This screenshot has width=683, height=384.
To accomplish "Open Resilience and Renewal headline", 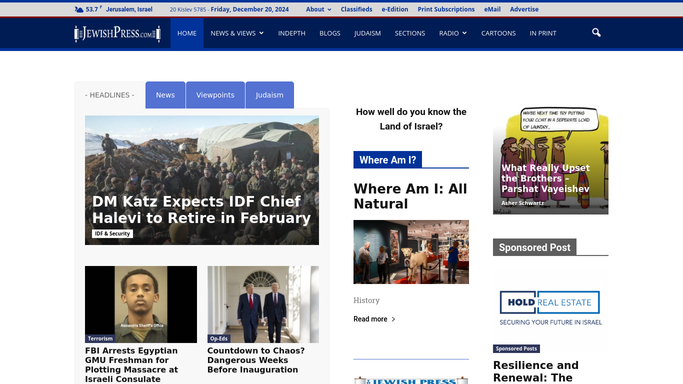I will [536, 371].
